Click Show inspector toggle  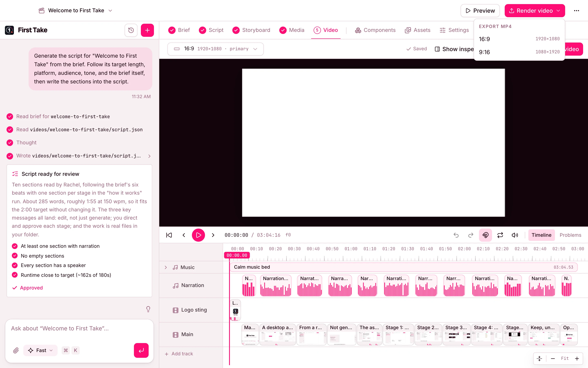click(454, 49)
